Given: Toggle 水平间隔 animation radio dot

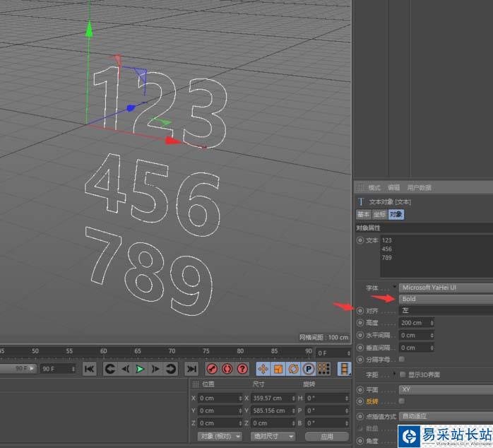Looking at the screenshot, I should (x=360, y=336).
